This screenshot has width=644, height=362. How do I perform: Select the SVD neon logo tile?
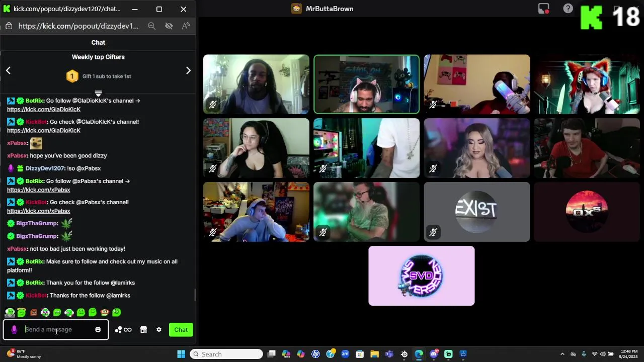421,276
